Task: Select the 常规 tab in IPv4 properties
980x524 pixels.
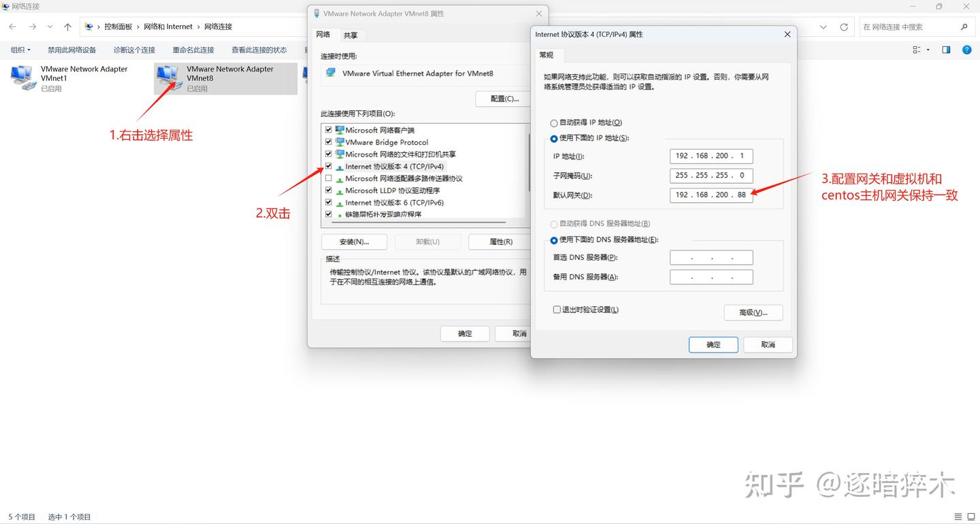Action: click(546, 55)
